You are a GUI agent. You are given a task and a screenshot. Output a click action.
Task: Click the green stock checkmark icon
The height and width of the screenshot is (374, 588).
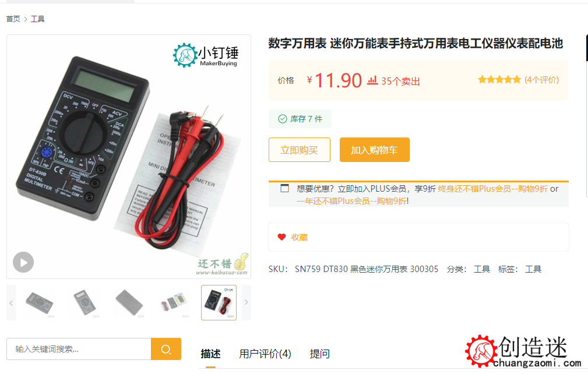coord(283,119)
